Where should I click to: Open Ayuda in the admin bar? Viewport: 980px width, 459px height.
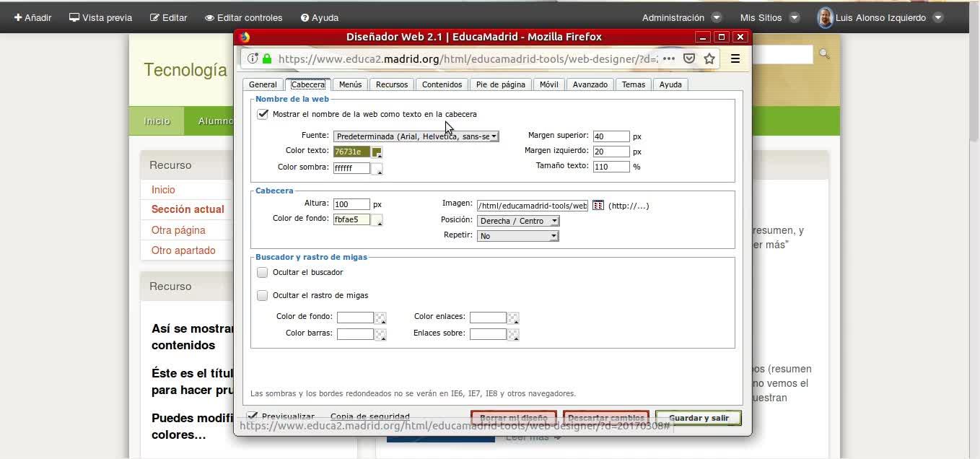click(320, 17)
